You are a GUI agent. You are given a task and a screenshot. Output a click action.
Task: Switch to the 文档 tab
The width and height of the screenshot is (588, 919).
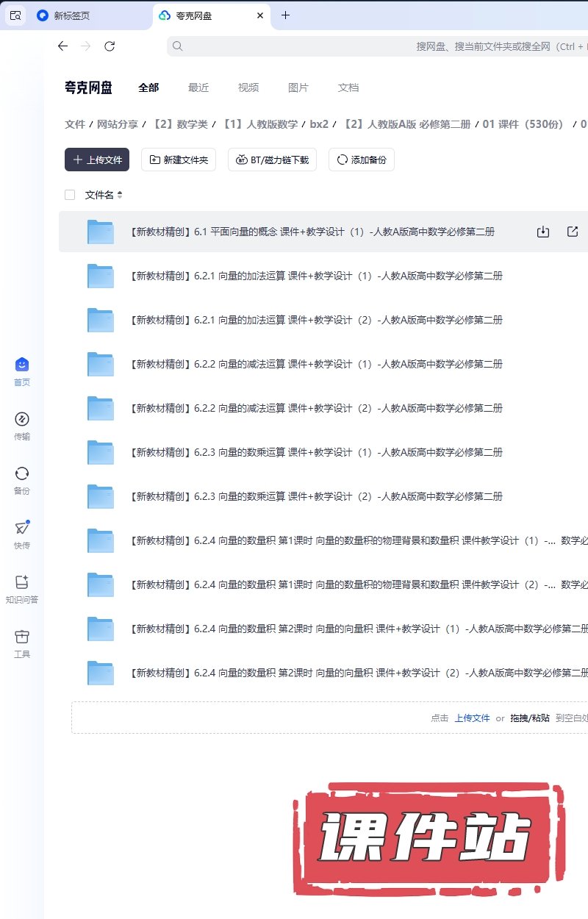click(348, 87)
